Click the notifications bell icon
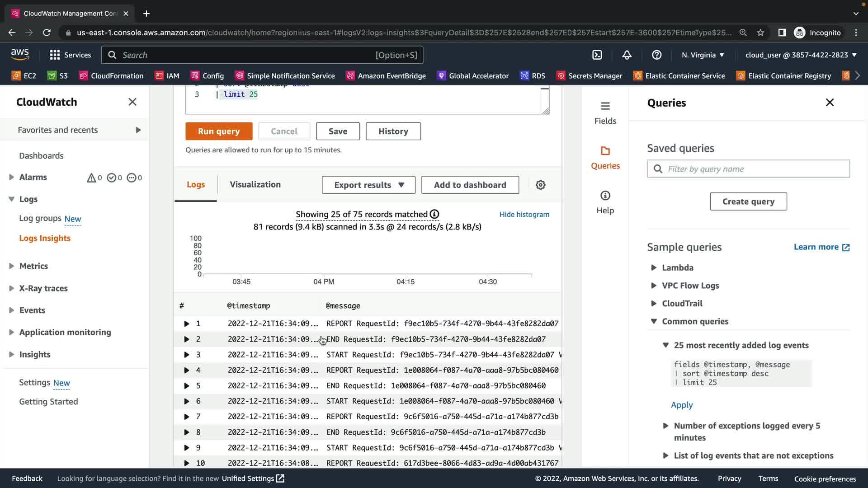This screenshot has height=488, width=868. 627,55
